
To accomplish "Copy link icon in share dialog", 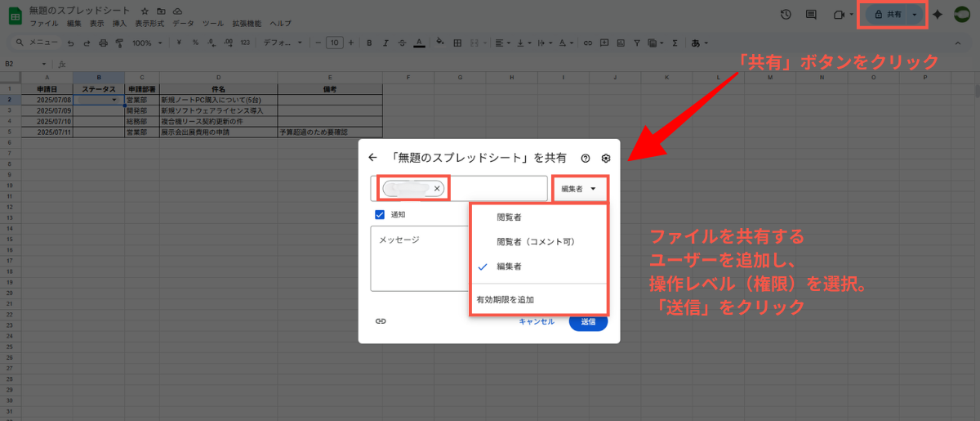I will pos(381,321).
